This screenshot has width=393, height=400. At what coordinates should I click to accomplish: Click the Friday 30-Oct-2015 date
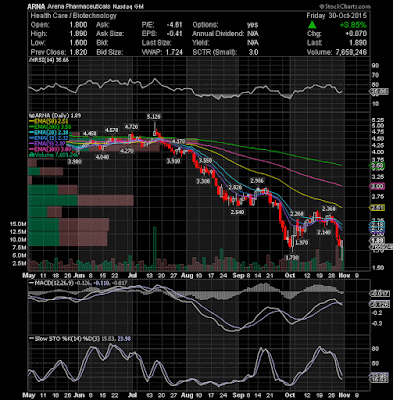pos(337,16)
